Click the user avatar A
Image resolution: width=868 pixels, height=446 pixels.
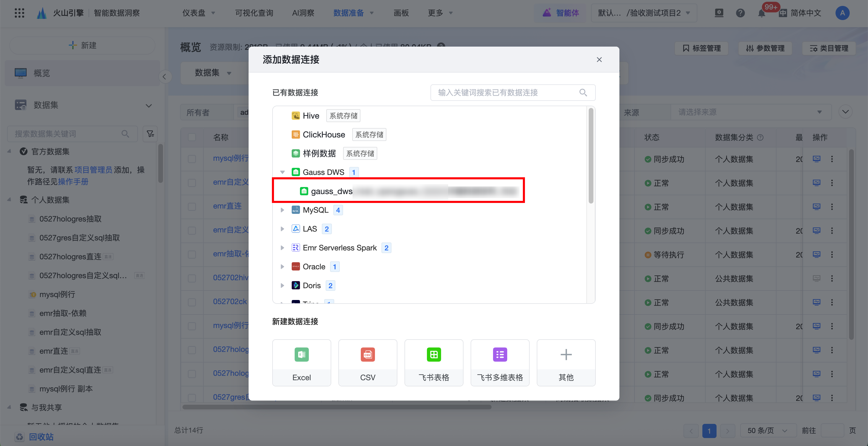point(842,13)
